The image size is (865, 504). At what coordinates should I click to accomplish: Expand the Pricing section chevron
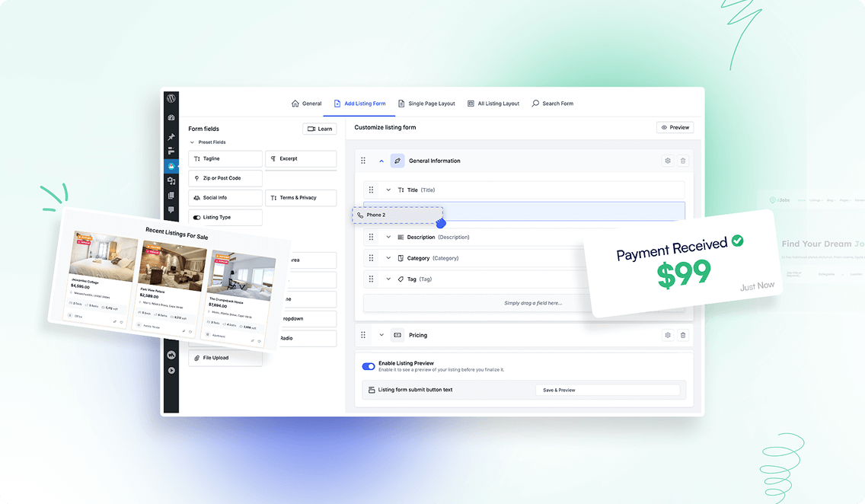coord(381,335)
